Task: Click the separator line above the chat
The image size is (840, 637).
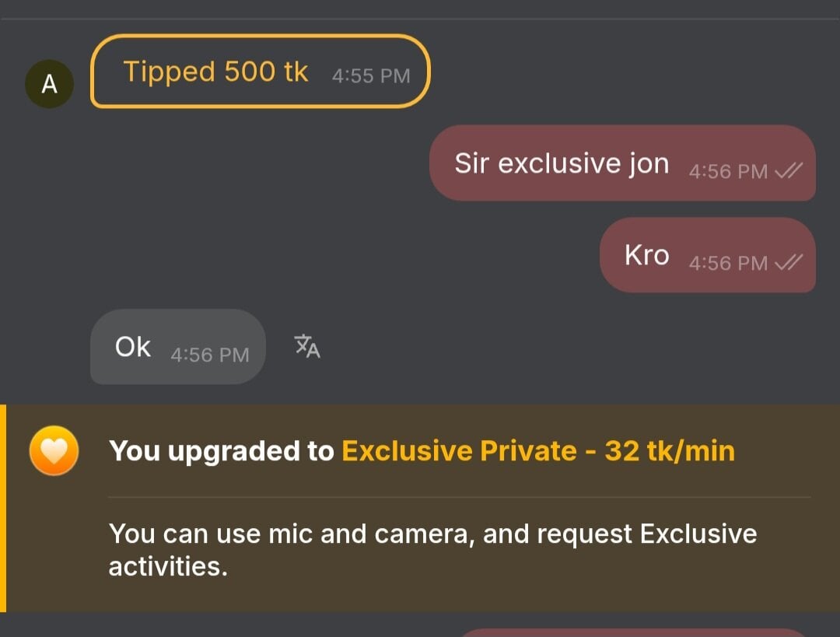Action: 420,19
